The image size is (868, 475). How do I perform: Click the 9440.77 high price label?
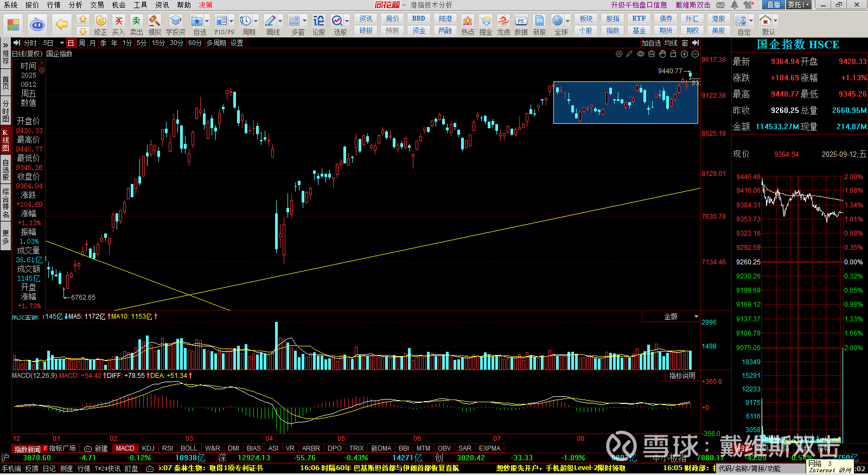click(670, 71)
